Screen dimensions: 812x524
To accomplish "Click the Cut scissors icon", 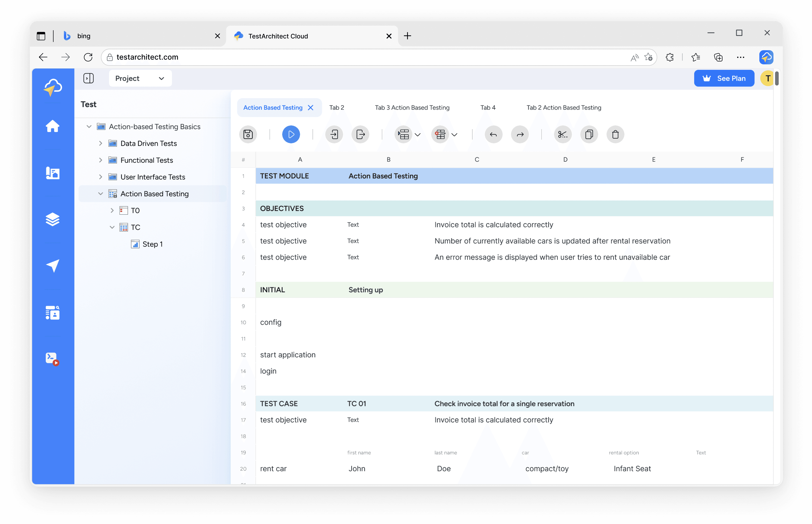I will point(563,135).
